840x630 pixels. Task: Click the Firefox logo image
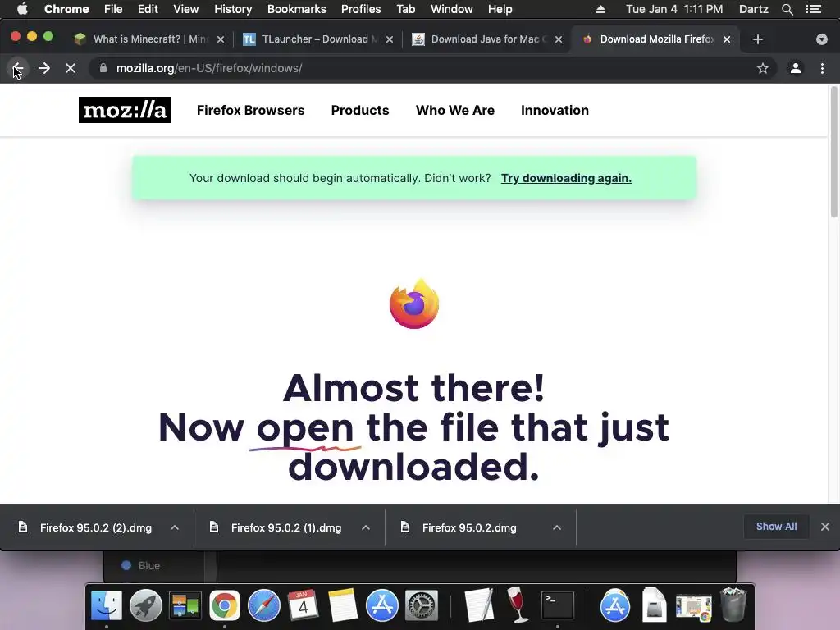pyautogui.click(x=414, y=304)
